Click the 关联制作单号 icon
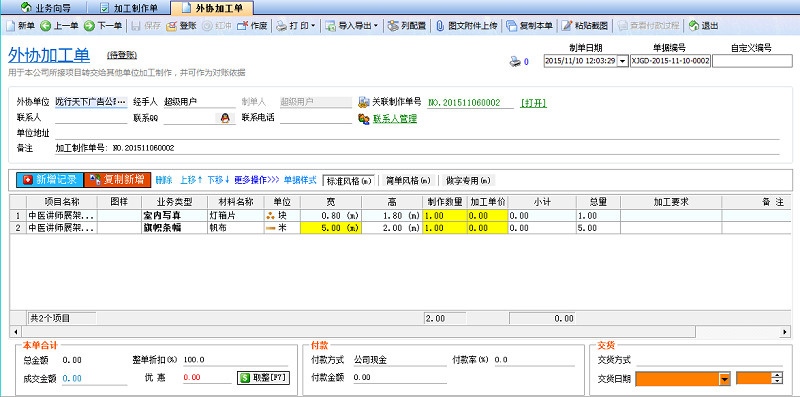This screenshot has height=397, width=800. [x=364, y=102]
